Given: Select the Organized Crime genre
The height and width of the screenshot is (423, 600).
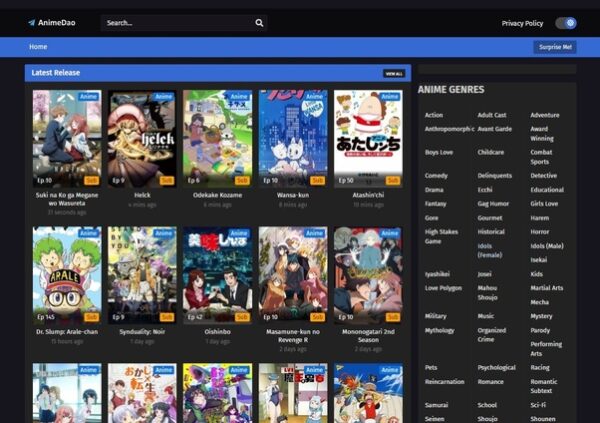Looking at the screenshot, I should [x=492, y=335].
